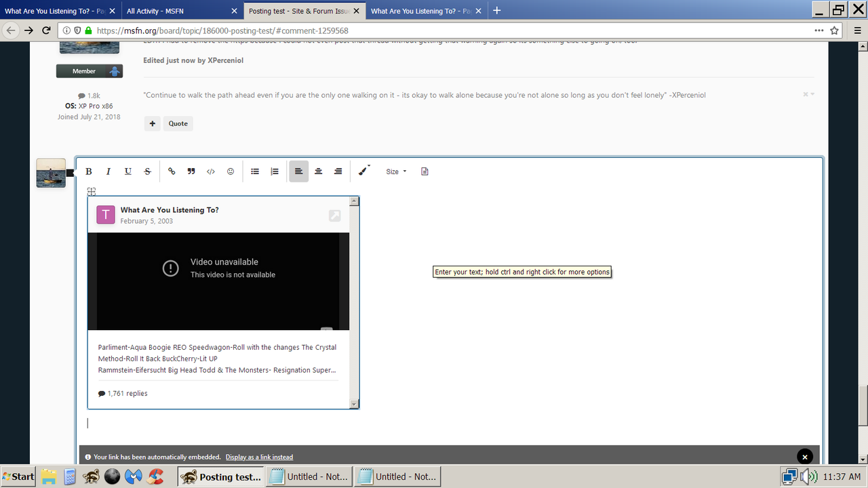Bookmark this page with the star

coord(835,30)
